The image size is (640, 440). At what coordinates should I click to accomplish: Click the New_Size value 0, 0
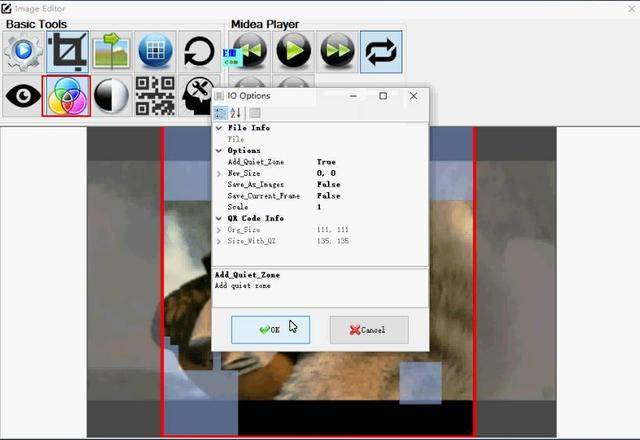click(326, 173)
